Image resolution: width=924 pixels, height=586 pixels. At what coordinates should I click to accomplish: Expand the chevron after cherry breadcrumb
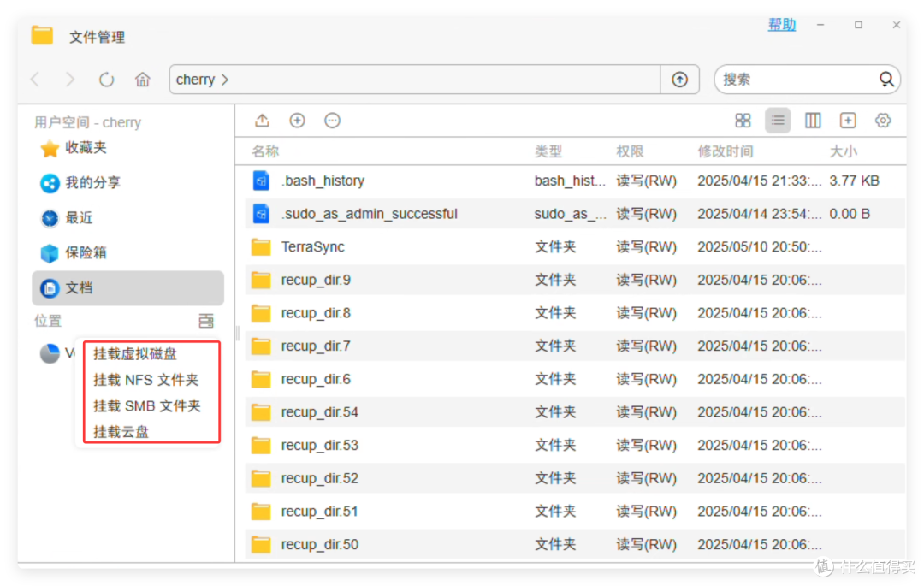coord(225,80)
